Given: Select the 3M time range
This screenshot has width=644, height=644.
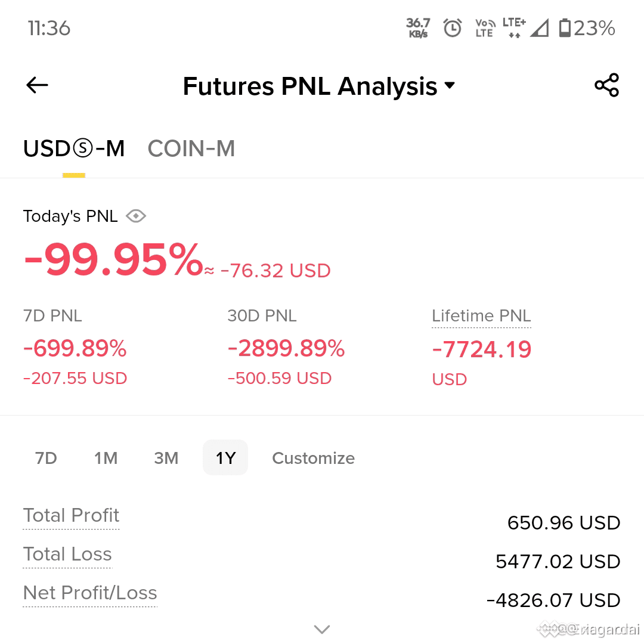Looking at the screenshot, I should point(166,458).
